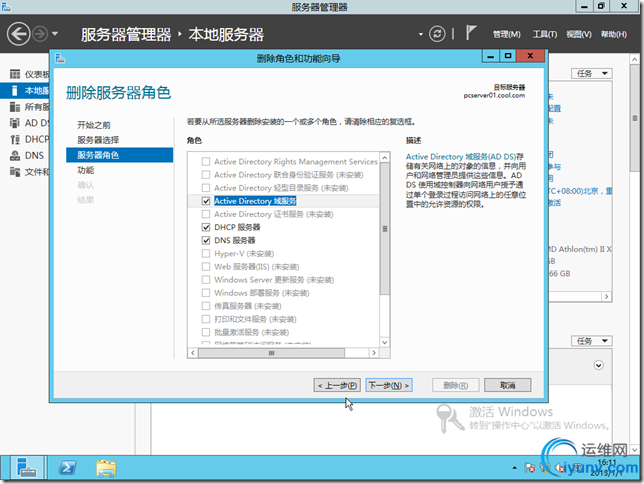644x484 pixels.
Task: Select the DHCP icon in sidebar
Action: click(x=15, y=139)
